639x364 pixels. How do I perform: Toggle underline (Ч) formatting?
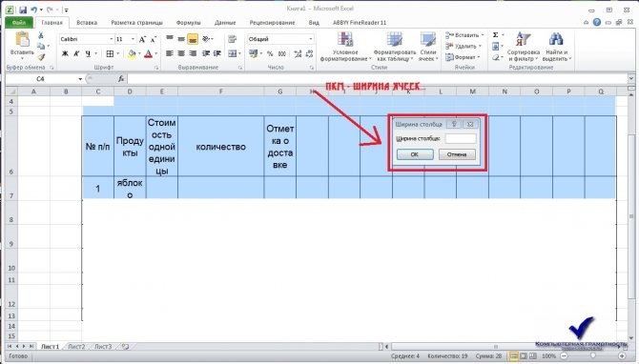[88, 53]
